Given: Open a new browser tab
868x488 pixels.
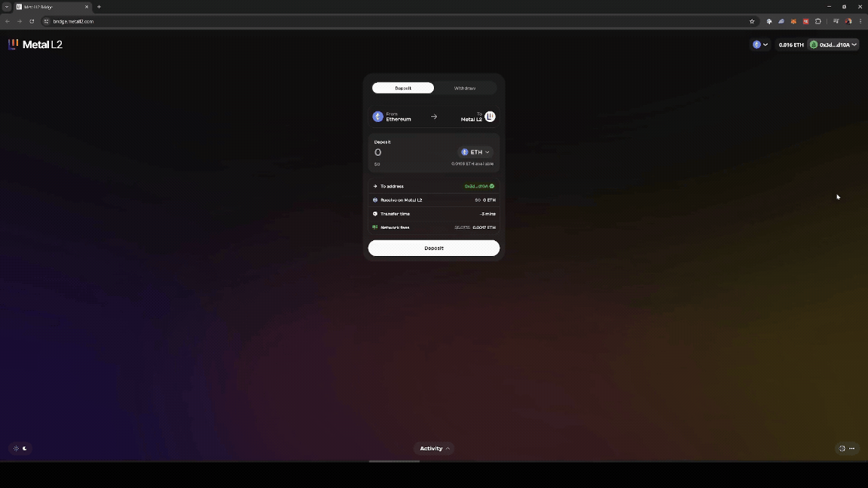Looking at the screenshot, I should [99, 8].
